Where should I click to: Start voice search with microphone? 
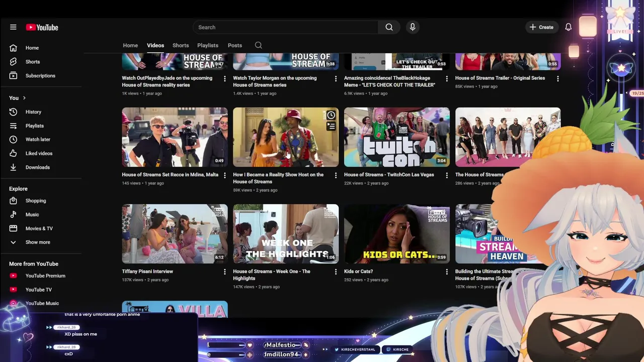point(413,27)
